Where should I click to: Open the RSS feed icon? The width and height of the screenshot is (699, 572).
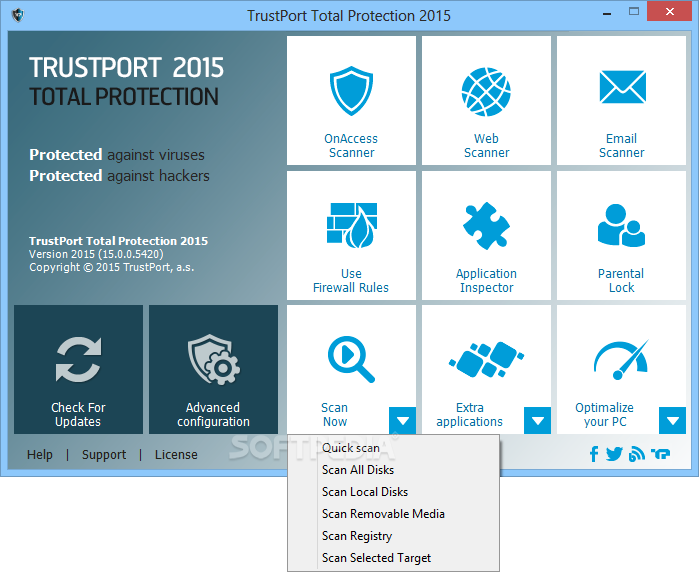(x=637, y=454)
